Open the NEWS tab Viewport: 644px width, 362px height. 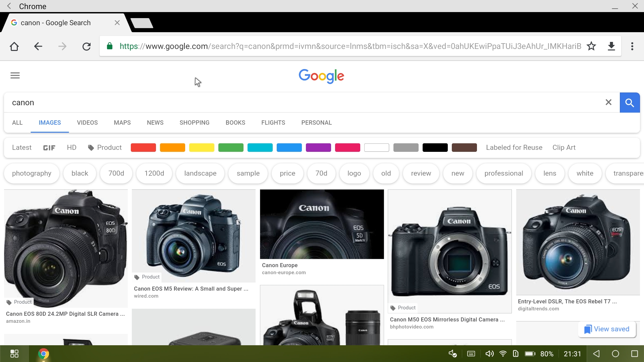[155, 123]
